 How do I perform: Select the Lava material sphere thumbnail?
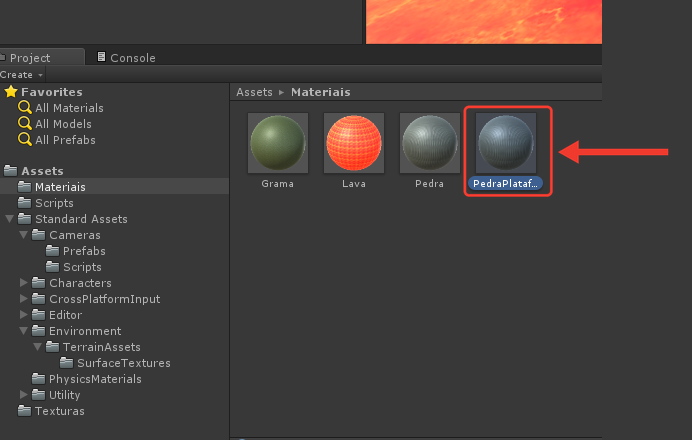(x=354, y=143)
